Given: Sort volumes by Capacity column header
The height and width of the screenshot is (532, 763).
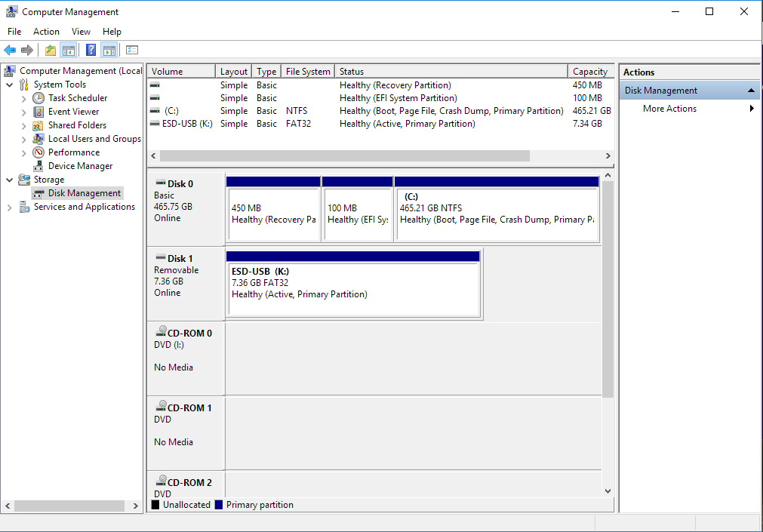Looking at the screenshot, I should point(589,72).
